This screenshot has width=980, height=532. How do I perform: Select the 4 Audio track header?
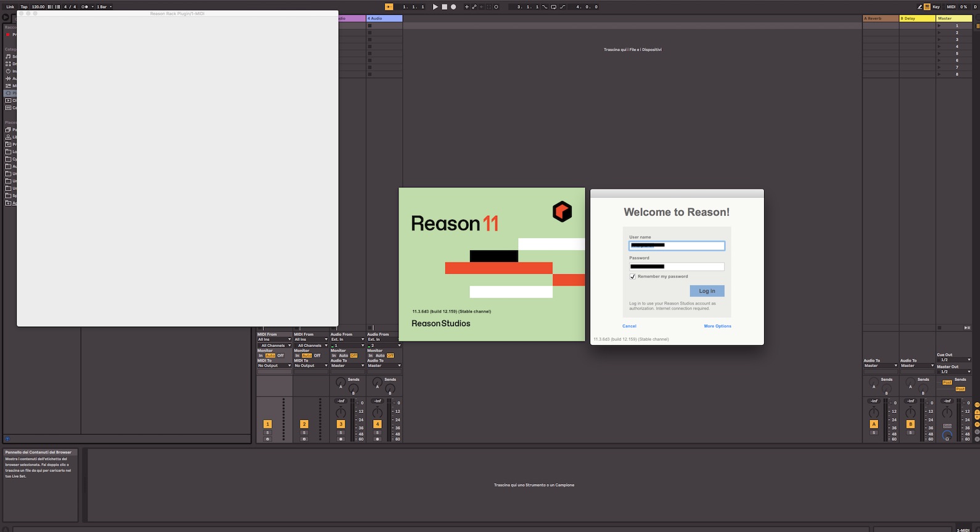pos(384,18)
